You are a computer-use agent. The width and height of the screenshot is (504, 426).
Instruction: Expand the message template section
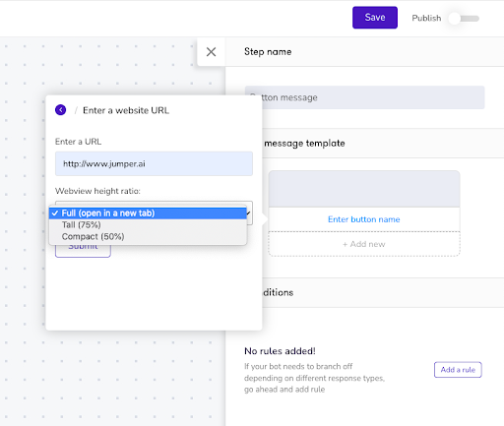pos(383,144)
